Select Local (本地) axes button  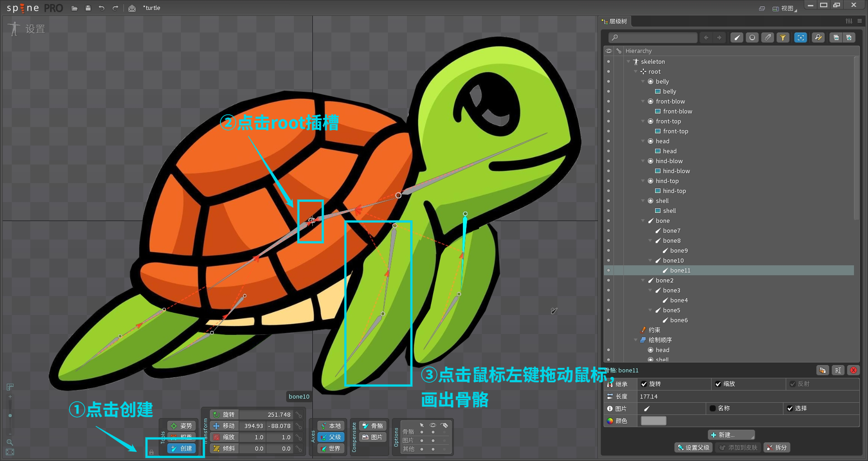click(x=331, y=426)
